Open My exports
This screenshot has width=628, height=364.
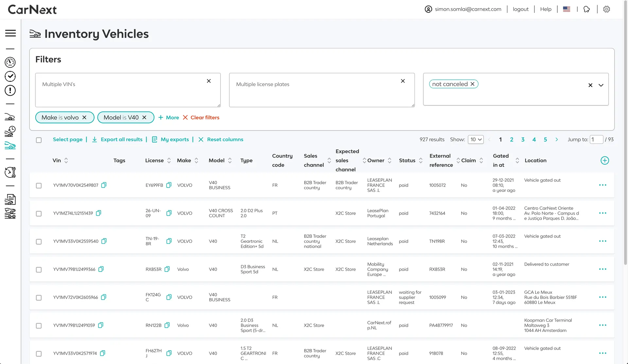tap(170, 140)
